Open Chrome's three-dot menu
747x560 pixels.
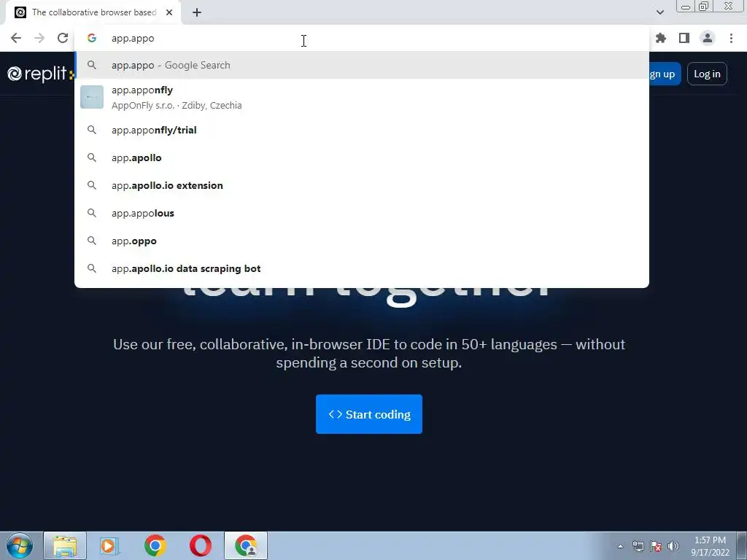(731, 38)
